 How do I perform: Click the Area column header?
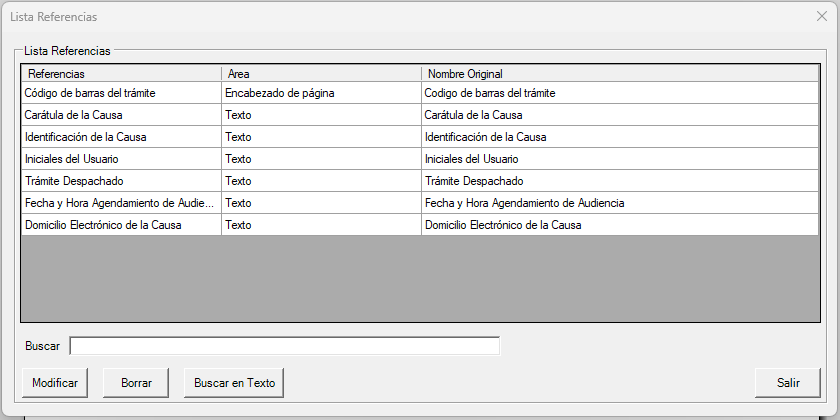pos(320,74)
